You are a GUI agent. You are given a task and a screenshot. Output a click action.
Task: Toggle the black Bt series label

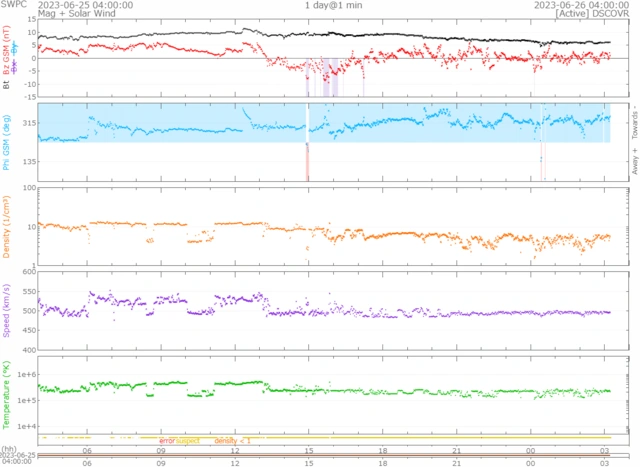click(x=7, y=85)
